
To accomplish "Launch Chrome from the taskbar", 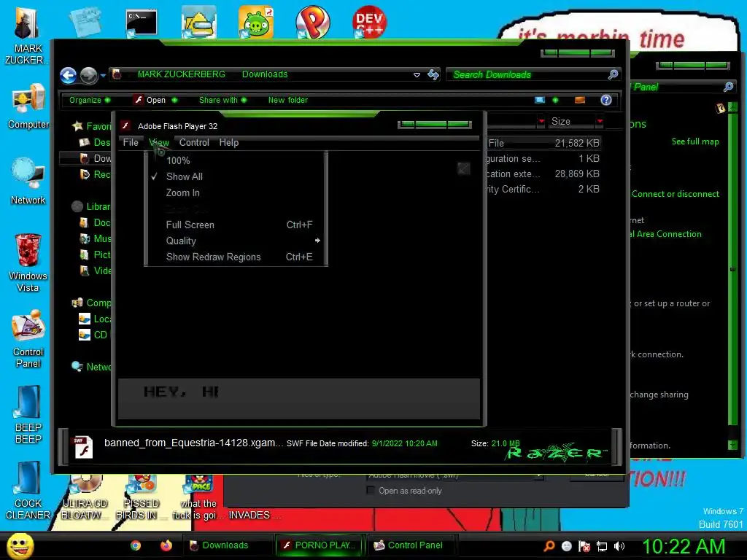I will click(x=136, y=545).
